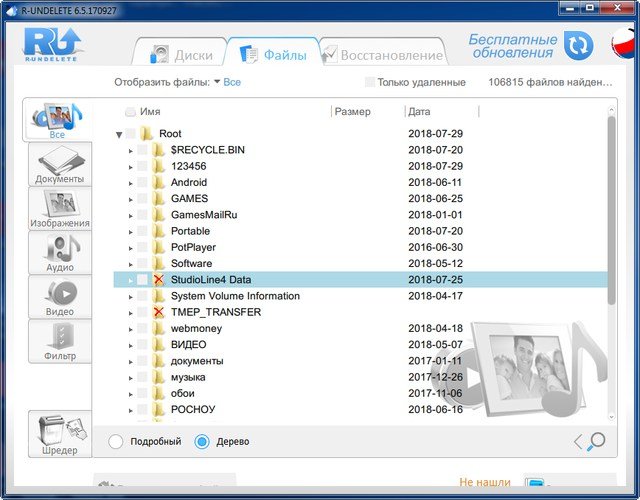Click the $RECYCLE.BIN folder icon
The height and width of the screenshot is (500, 640).
(158, 150)
